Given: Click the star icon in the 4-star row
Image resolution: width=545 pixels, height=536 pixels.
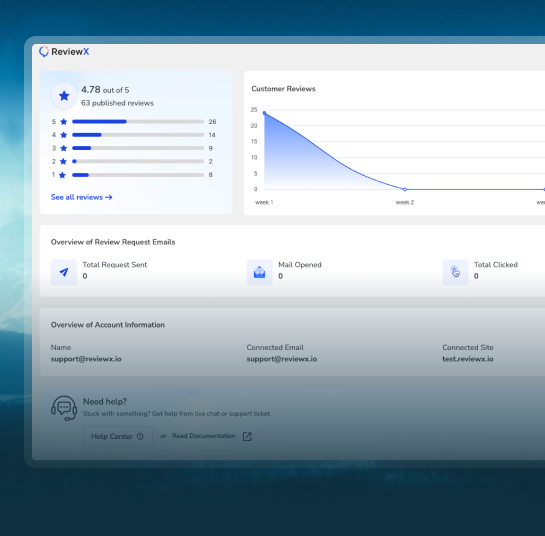Looking at the screenshot, I should [x=64, y=135].
